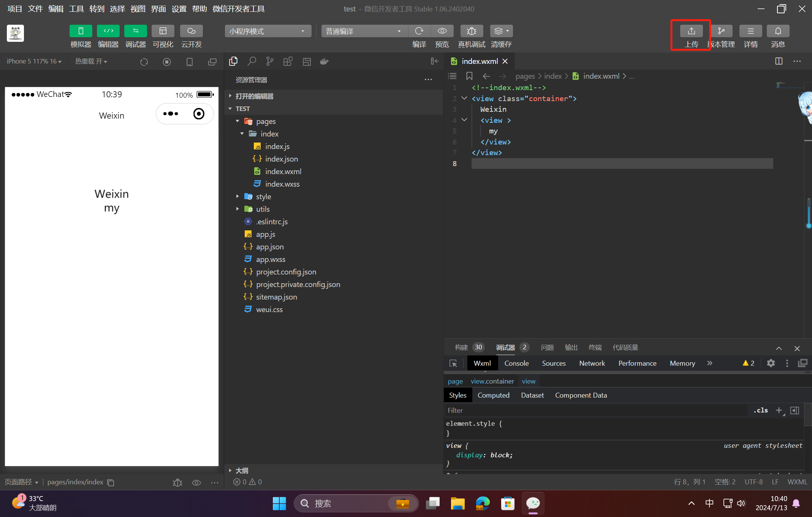
Task: Open app.json in the file tree
Action: click(x=269, y=247)
